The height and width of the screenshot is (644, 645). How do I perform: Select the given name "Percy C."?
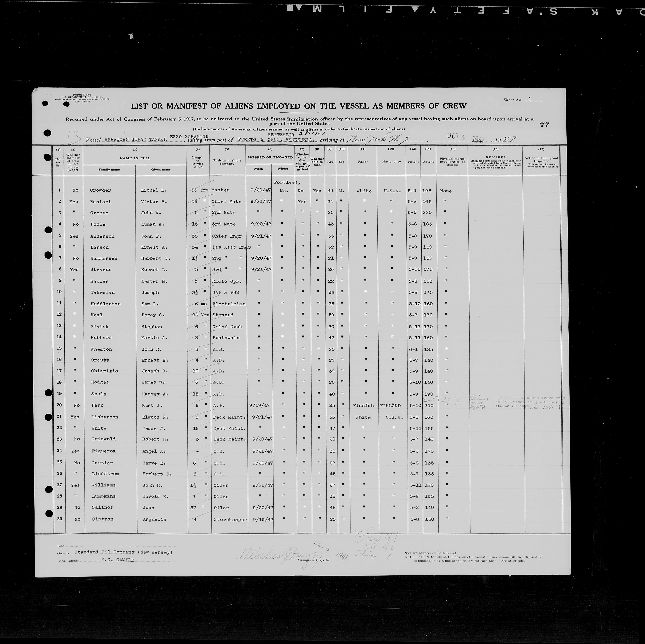153,315
